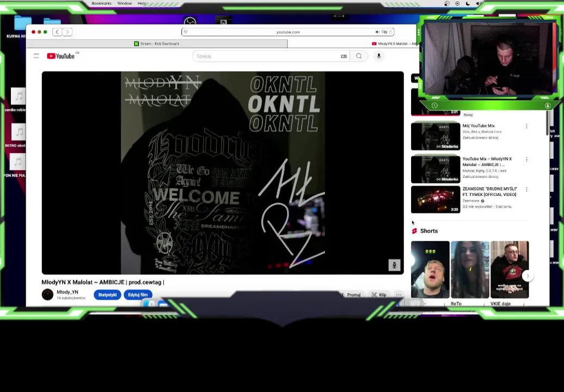Click the Statystyki button

click(107, 295)
